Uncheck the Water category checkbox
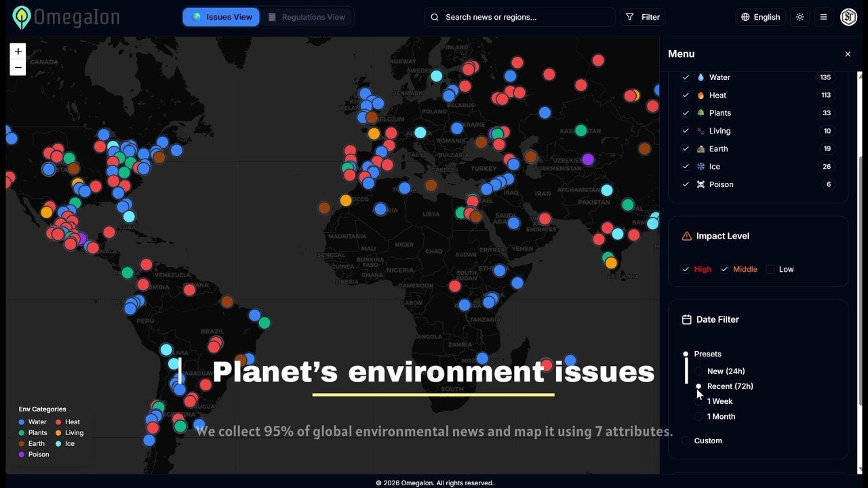 686,77
